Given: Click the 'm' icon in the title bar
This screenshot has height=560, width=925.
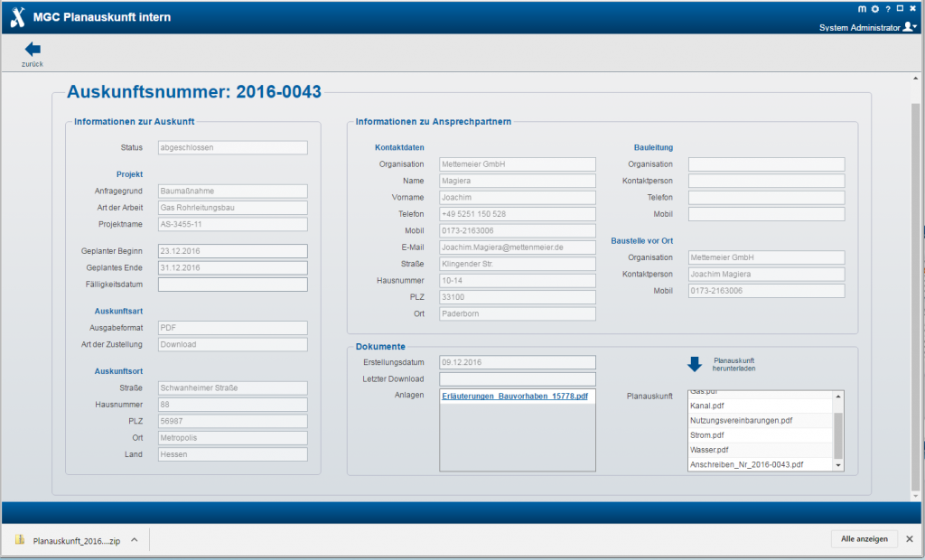Looking at the screenshot, I should 862,9.
